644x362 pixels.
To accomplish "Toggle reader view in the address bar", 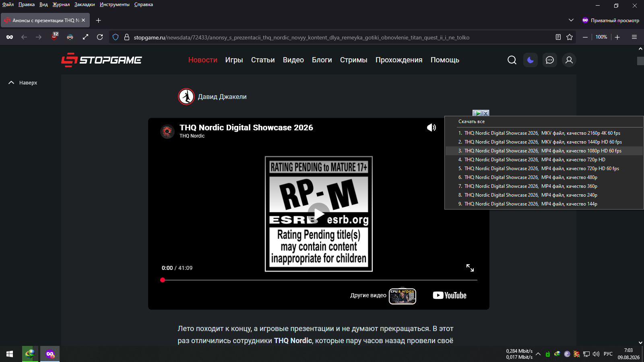I will pos(558,37).
